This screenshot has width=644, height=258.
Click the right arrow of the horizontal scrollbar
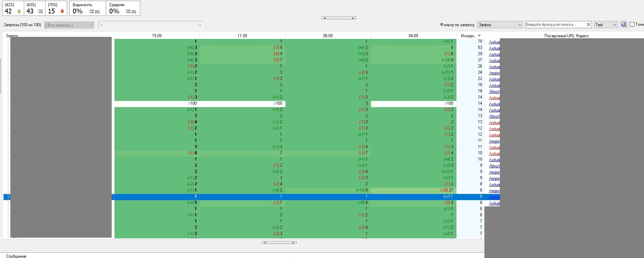[x=200, y=25]
